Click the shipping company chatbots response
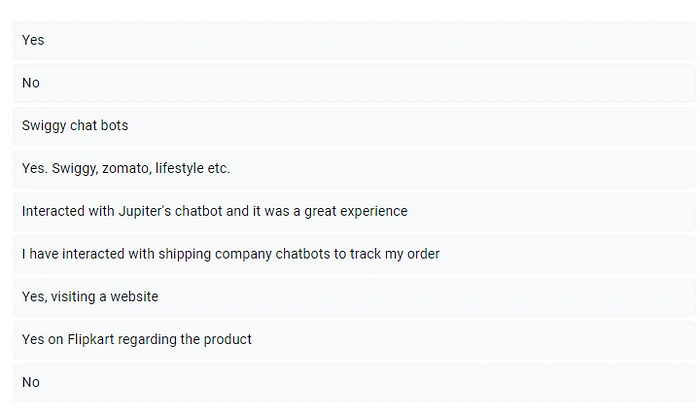700x415 pixels. coord(354,254)
